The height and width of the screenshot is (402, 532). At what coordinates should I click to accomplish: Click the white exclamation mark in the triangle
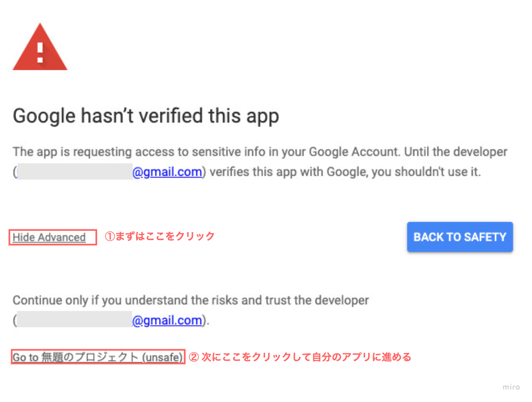(40, 53)
